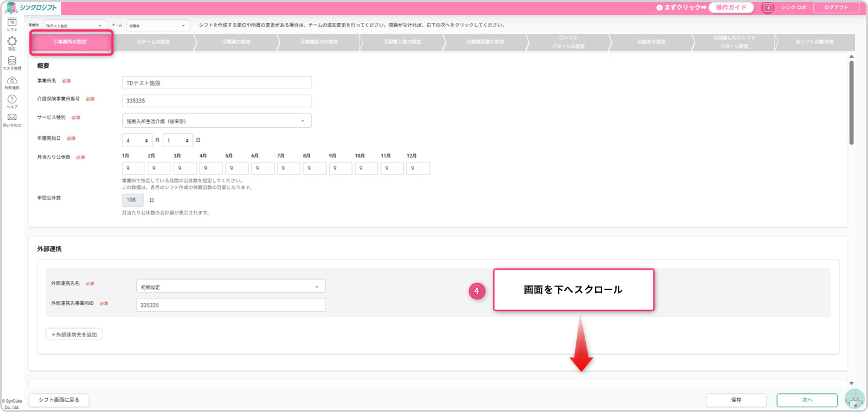Select the ⑩シフト自動作成 step tab
868x412 pixels.
click(814, 42)
